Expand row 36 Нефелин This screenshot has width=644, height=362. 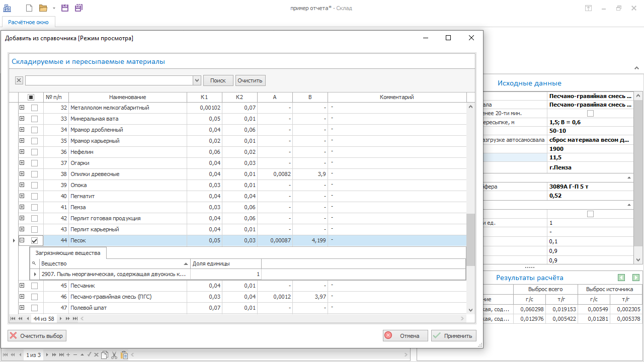tap(22, 152)
